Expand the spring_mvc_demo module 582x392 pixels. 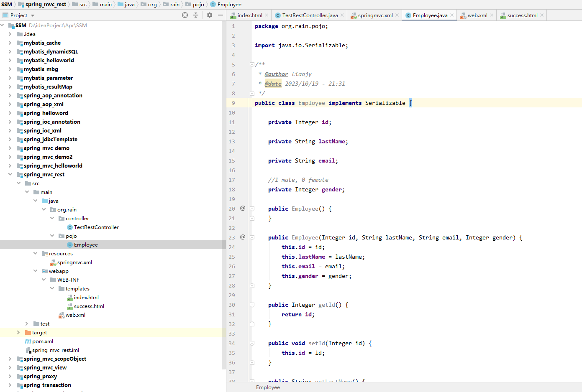(x=10, y=148)
